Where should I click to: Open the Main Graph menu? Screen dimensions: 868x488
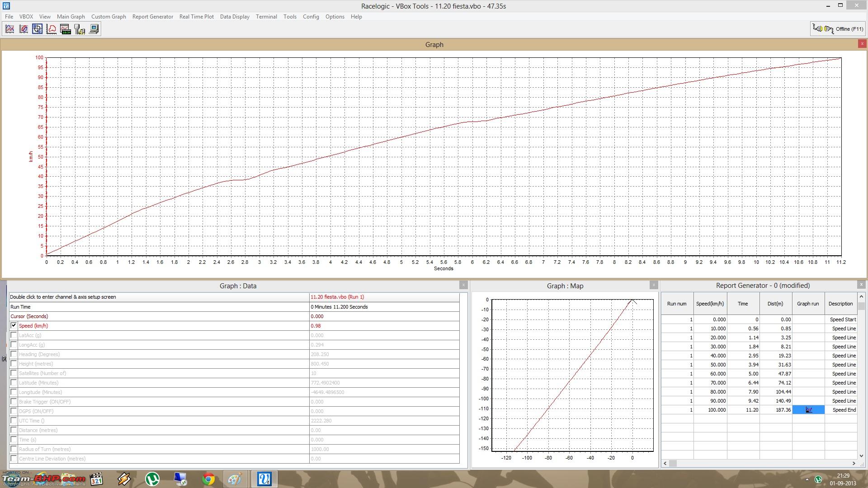[71, 17]
